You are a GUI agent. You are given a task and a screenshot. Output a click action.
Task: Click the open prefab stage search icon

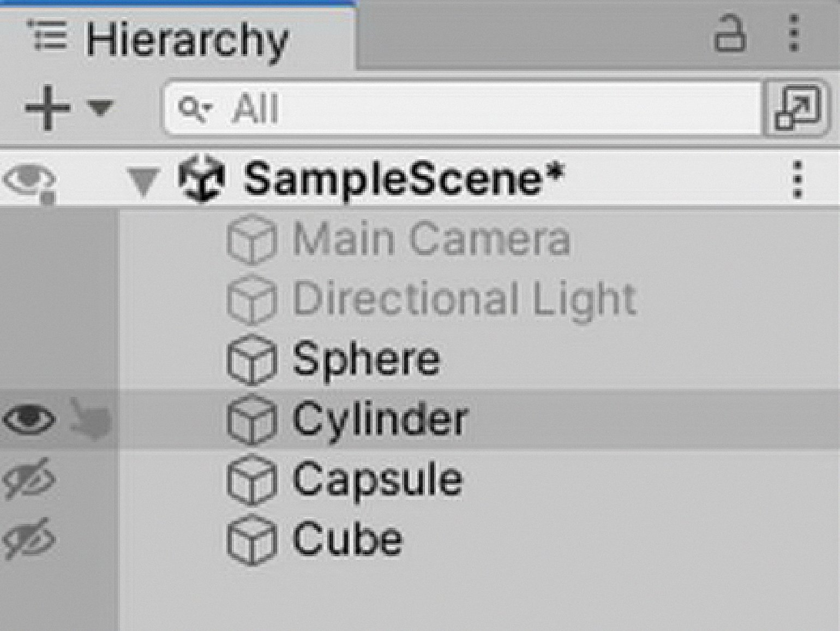point(797,108)
